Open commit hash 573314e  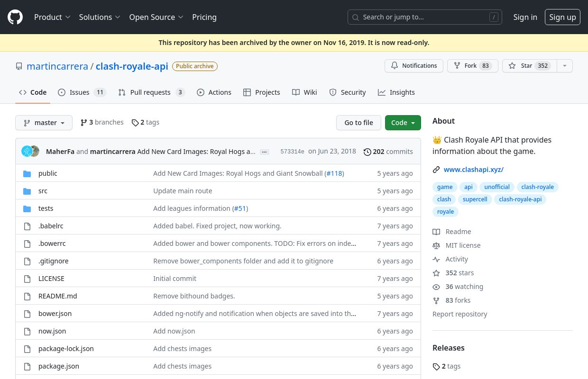tap(292, 152)
